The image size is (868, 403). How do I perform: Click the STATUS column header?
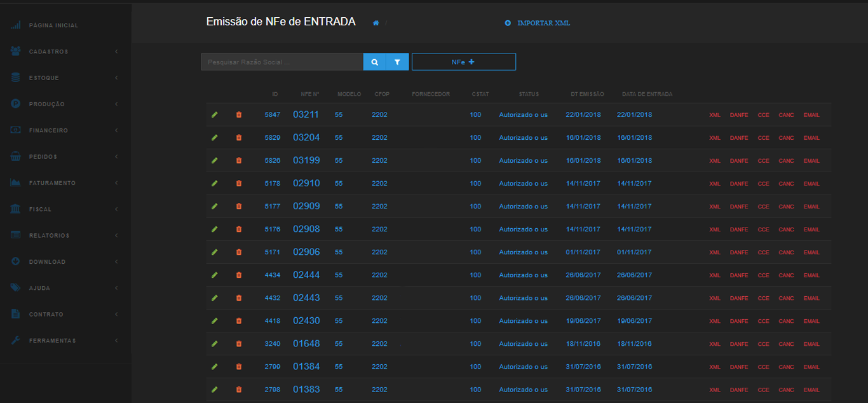pos(529,94)
